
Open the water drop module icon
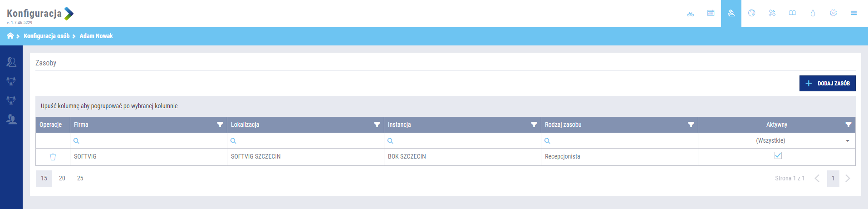click(813, 13)
